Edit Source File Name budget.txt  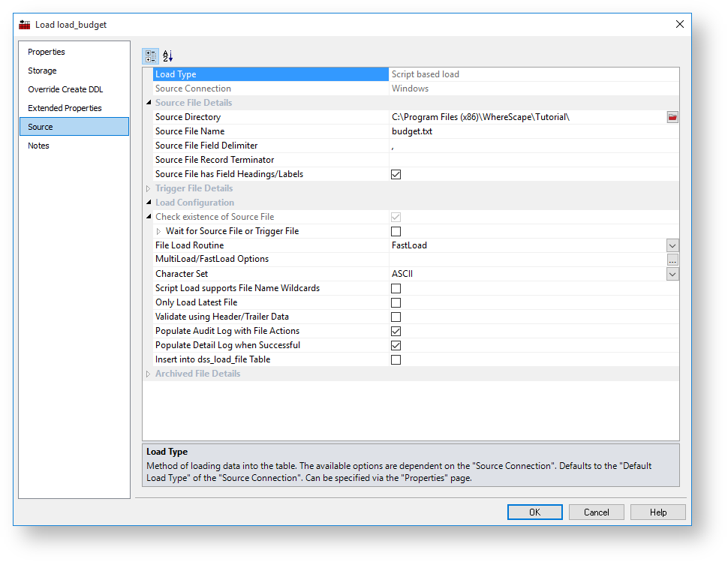coord(534,131)
